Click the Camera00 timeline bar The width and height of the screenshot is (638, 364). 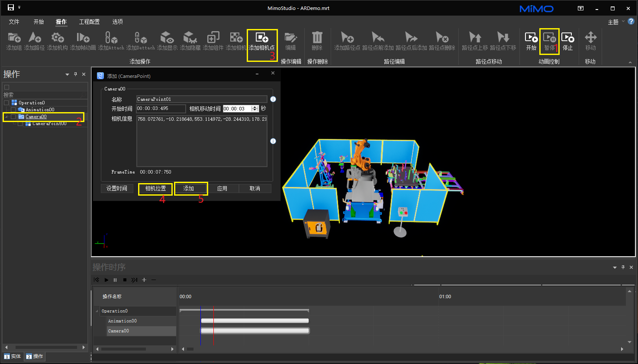(255, 331)
